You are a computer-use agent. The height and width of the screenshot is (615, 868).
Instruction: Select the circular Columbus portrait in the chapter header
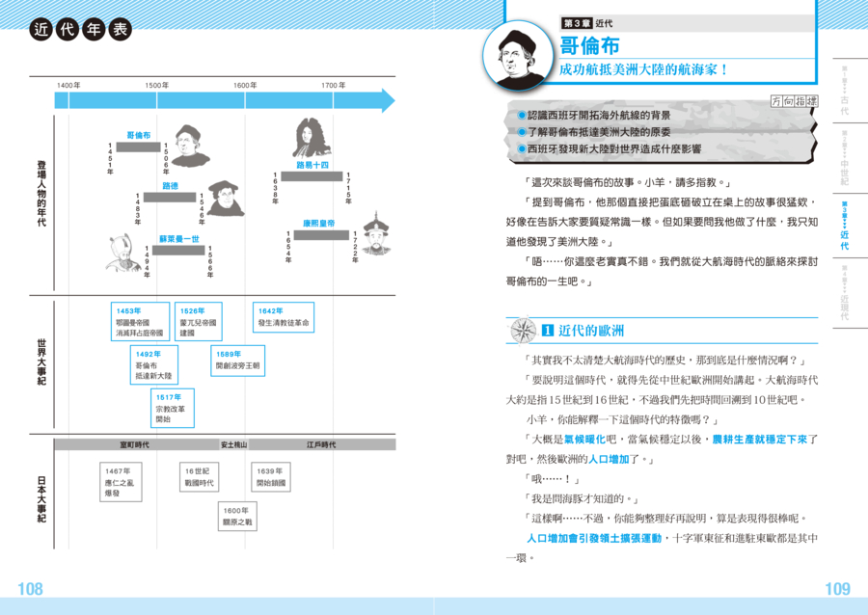(518, 58)
